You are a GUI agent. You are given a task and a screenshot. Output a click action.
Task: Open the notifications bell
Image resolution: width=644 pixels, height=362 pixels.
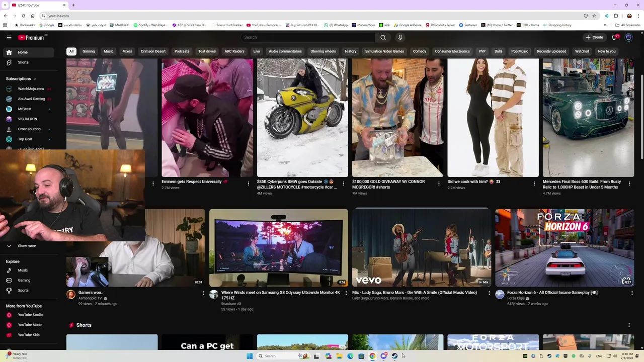click(x=614, y=37)
